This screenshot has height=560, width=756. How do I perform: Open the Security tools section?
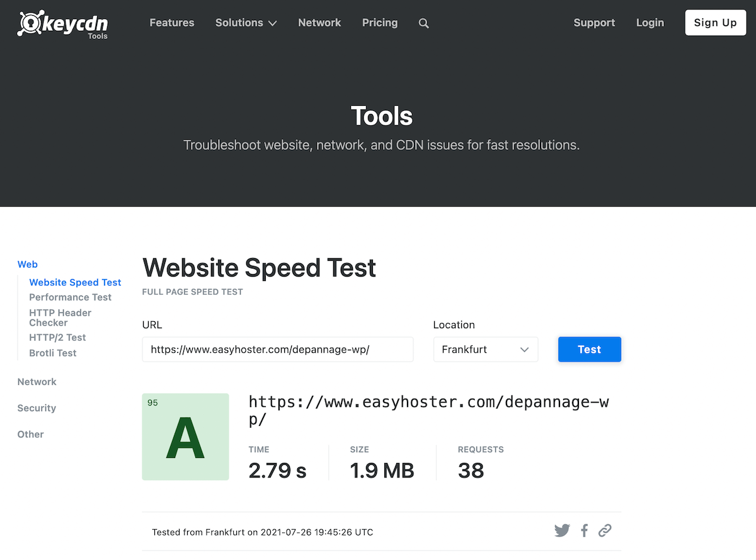(36, 408)
